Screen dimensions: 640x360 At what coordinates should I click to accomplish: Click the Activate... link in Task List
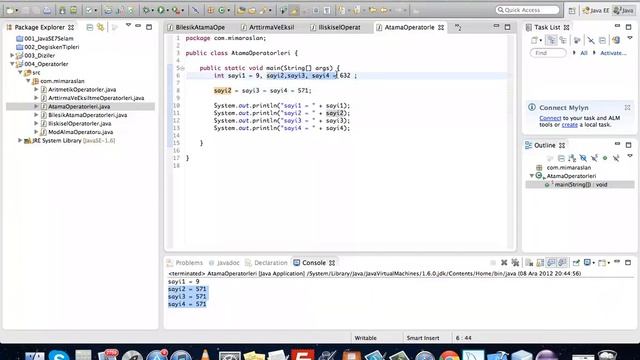tap(613, 53)
